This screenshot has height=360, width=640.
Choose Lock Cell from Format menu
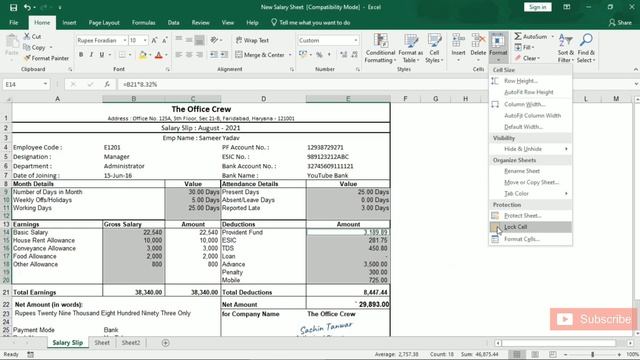point(530,227)
